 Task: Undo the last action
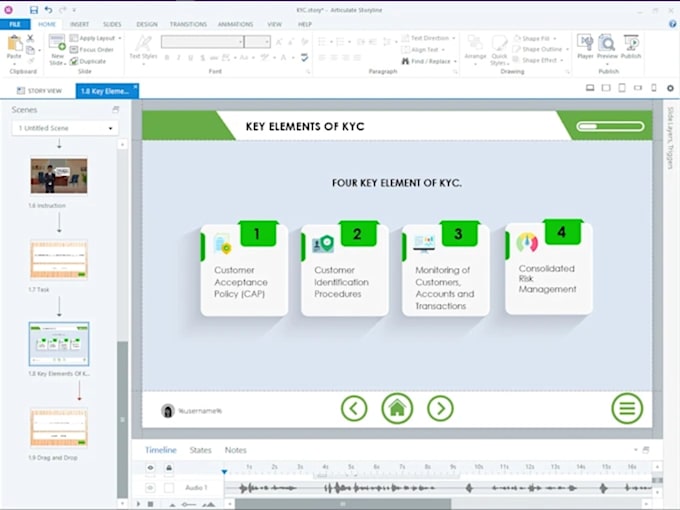pyautogui.click(x=48, y=10)
